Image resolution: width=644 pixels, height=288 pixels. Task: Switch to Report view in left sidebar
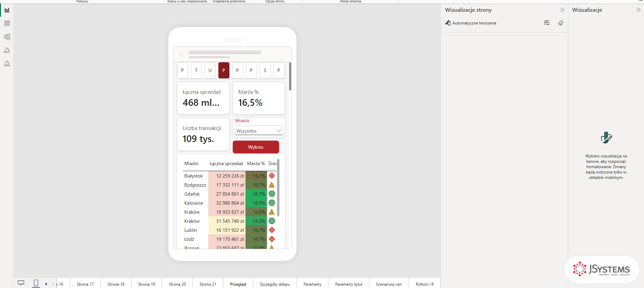pyautogui.click(x=7, y=10)
